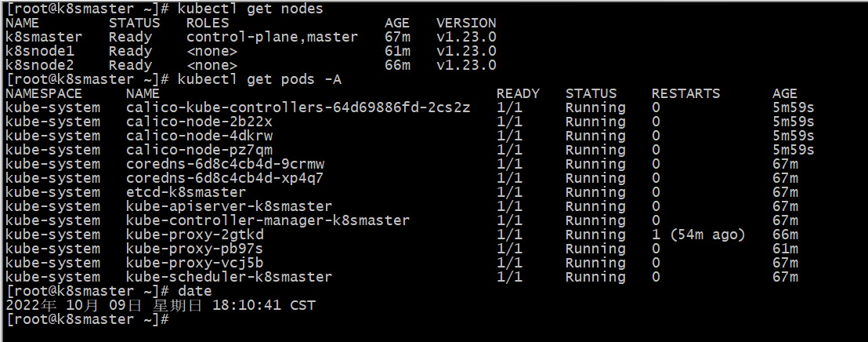Click the kube-proxy-2gtkd pod name

[194, 235]
